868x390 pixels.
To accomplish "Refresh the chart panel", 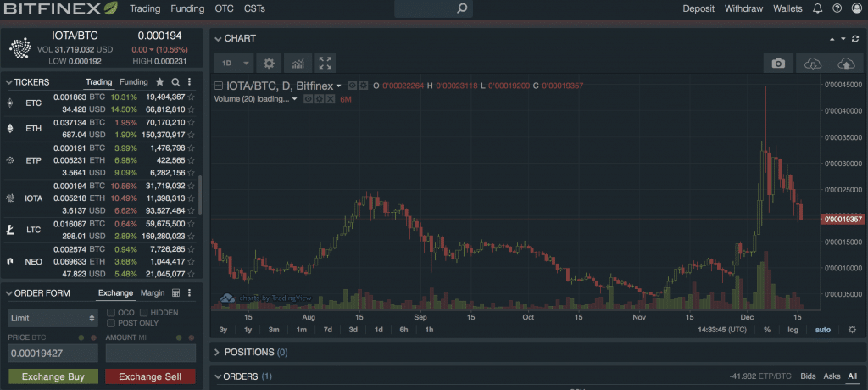I will point(855,39).
